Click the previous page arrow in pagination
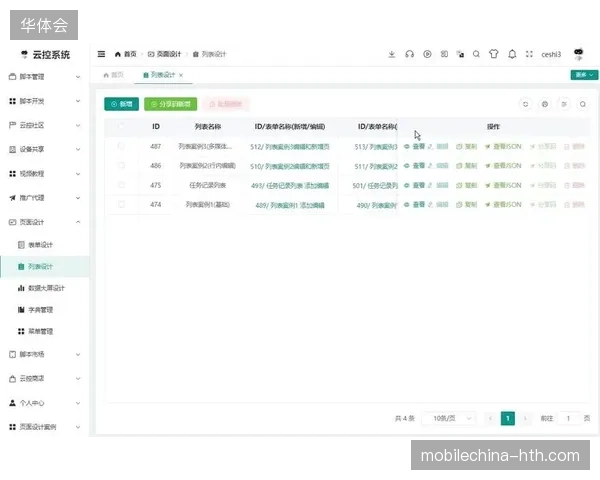The width and height of the screenshot is (600, 480). (490, 418)
